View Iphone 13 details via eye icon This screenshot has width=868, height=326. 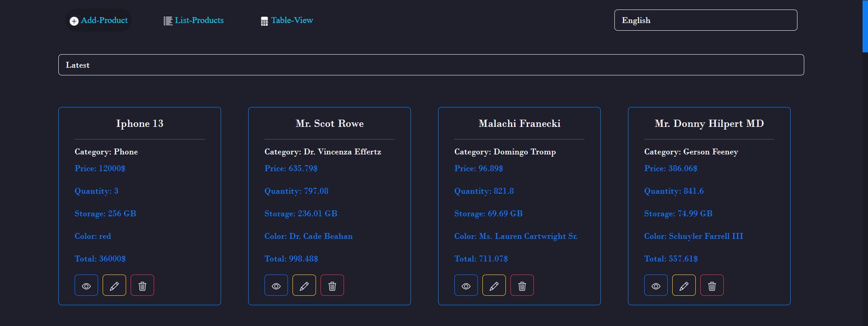point(86,285)
